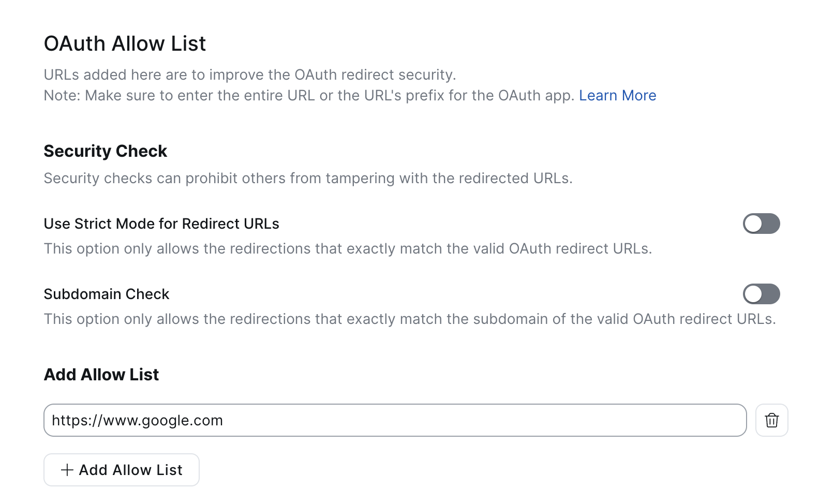Click the Use Strict Mode for Redirect URLs label
The height and width of the screenshot is (504, 834).
(x=161, y=224)
